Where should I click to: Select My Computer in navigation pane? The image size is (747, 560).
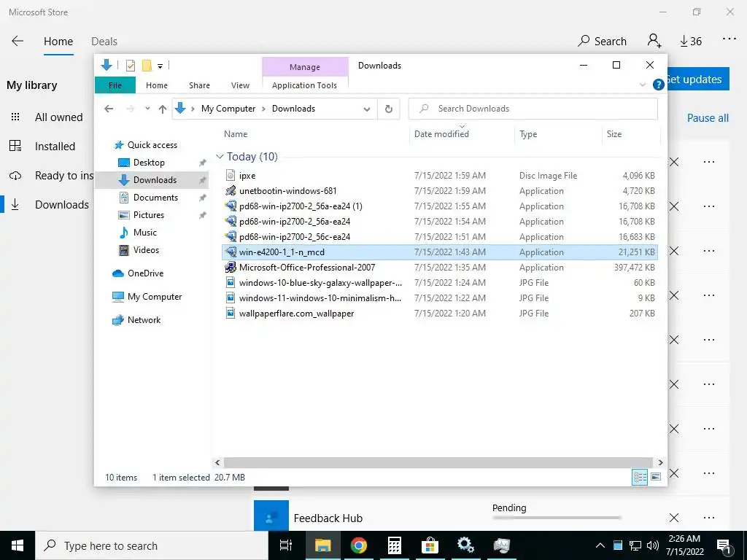(155, 297)
